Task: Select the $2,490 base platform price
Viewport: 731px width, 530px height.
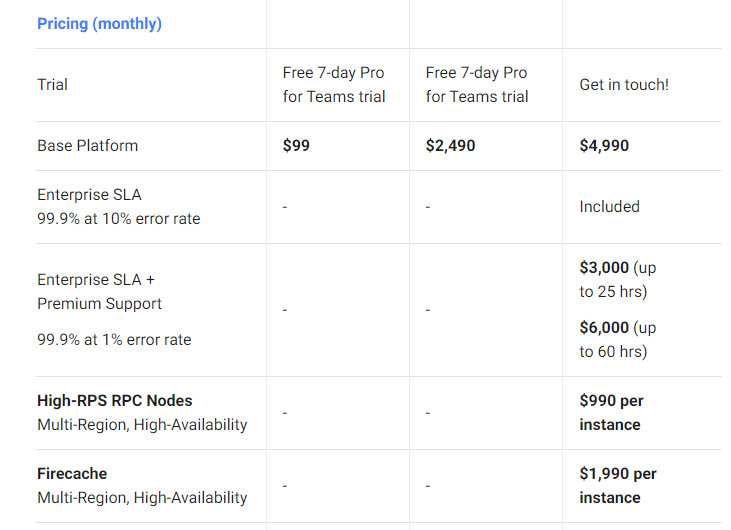Action: pyautogui.click(x=451, y=146)
